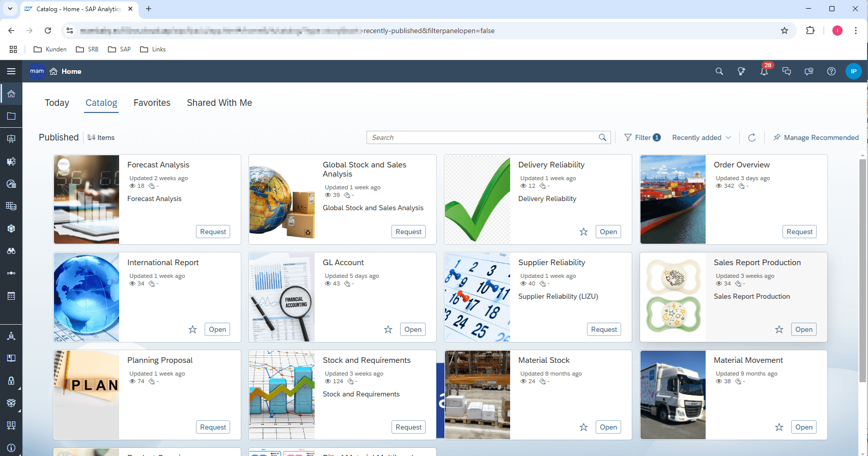Click the Planning Proposal PLAN thumbnail

tap(87, 395)
